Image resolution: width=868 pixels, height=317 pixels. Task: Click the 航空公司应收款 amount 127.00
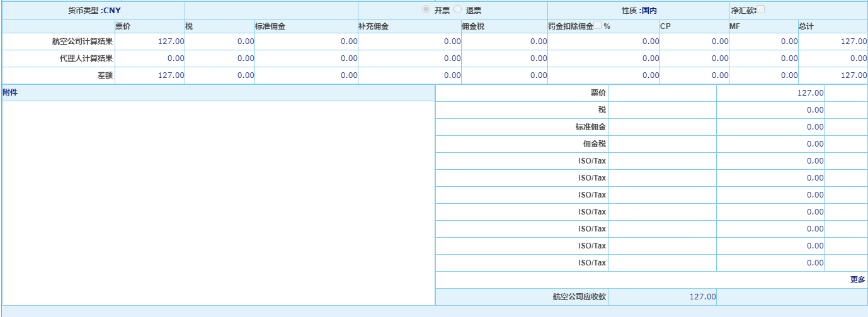(x=702, y=297)
